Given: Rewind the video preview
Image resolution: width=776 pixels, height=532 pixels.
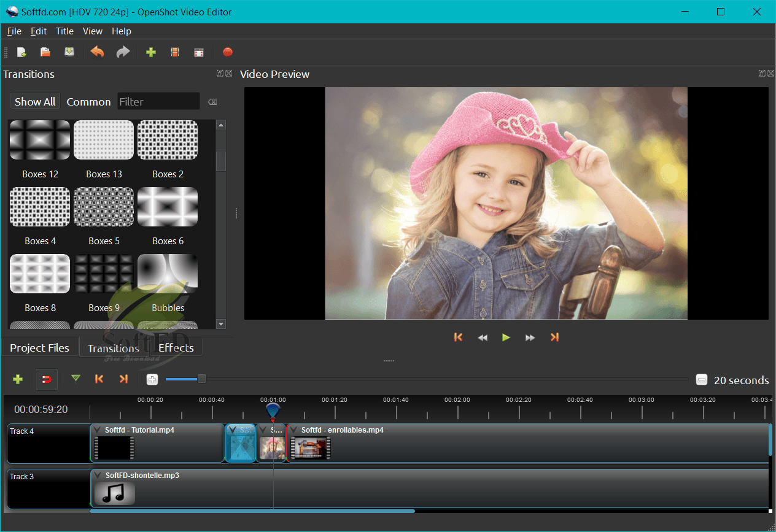Looking at the screenshot, I should 483,337.
